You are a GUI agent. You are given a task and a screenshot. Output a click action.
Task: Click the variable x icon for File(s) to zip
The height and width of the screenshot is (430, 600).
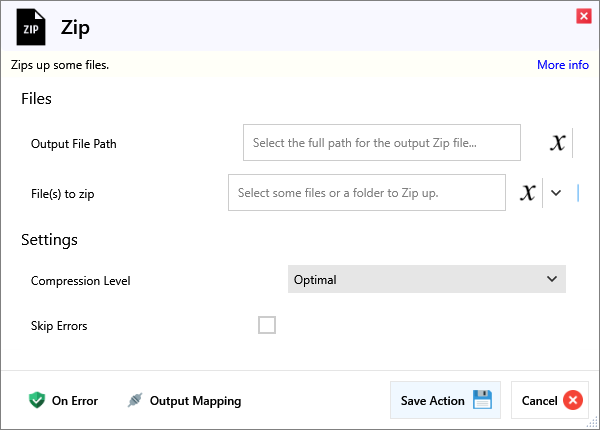click(x=528, y=193)
